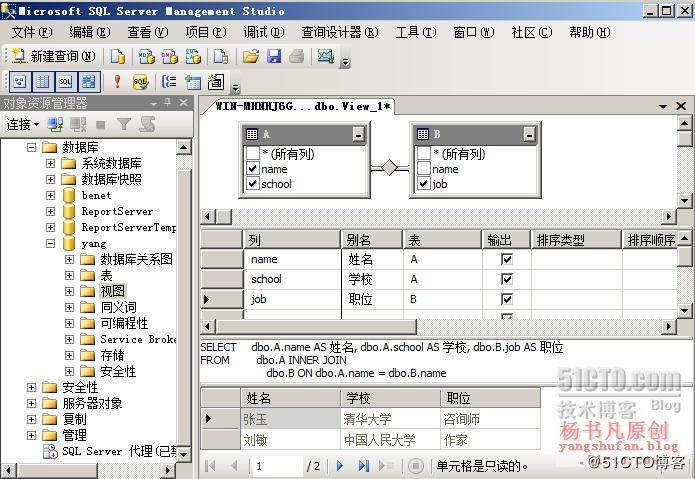Toggle output checkbox for the job row
The image size is (695, 479).
tap(507, 299)
